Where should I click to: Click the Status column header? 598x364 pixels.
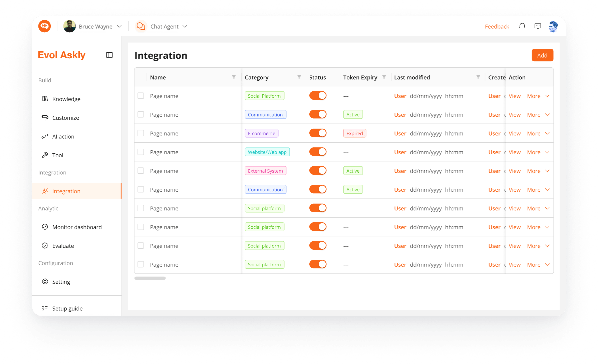tap(317, 77)
